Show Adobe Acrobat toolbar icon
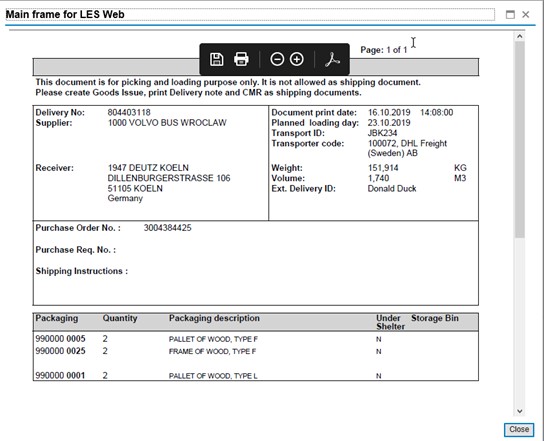The height and width of the screenshot is (441, 544). click(332, 59)
